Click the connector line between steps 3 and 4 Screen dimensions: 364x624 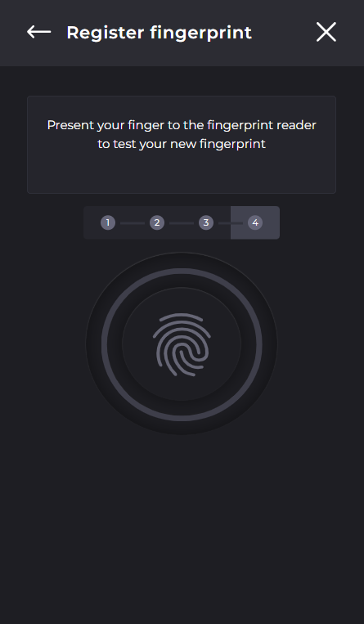coord(231,223)
